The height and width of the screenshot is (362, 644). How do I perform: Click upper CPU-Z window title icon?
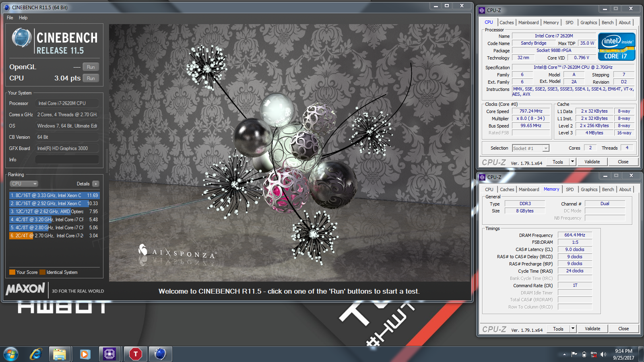(x=482, y=10)
